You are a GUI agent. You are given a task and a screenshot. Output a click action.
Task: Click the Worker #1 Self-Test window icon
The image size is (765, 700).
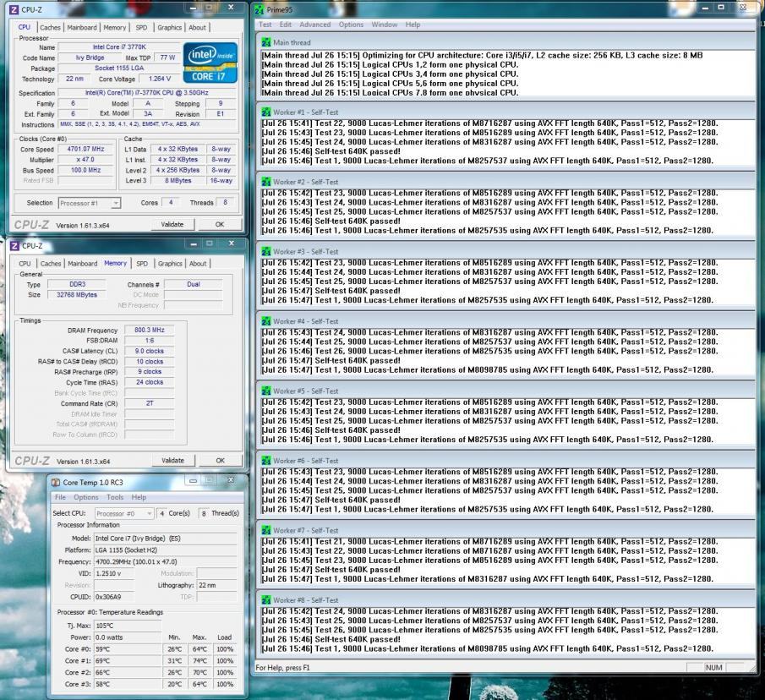pos(266,112)
